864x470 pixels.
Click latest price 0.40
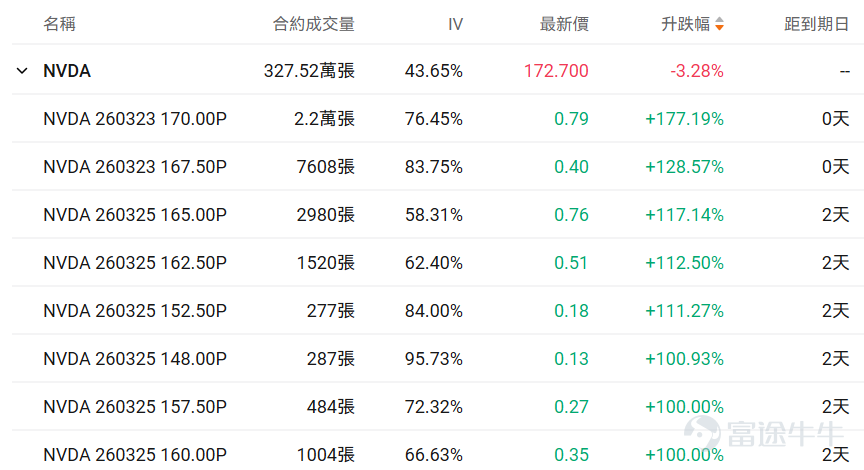[x=571, y=167]
